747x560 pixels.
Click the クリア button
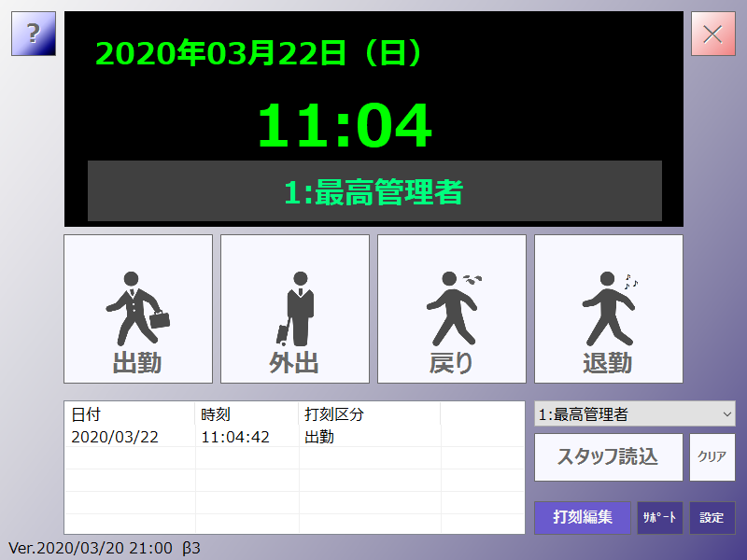tap(712, 456)
